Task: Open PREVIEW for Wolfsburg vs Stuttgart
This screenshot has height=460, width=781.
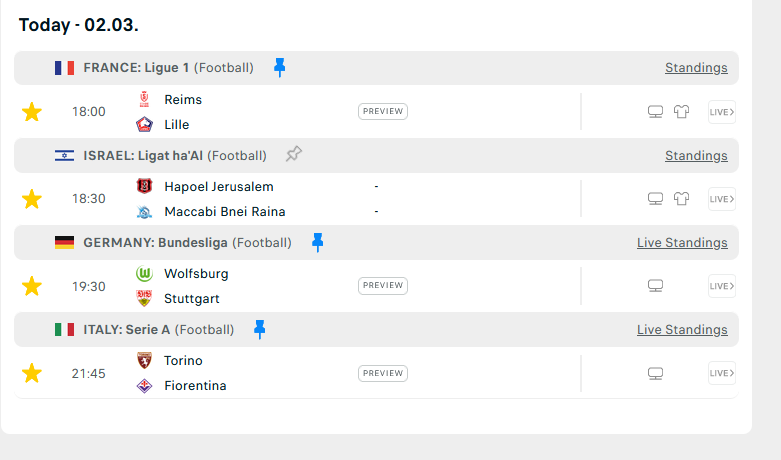Action: [383, 285]
